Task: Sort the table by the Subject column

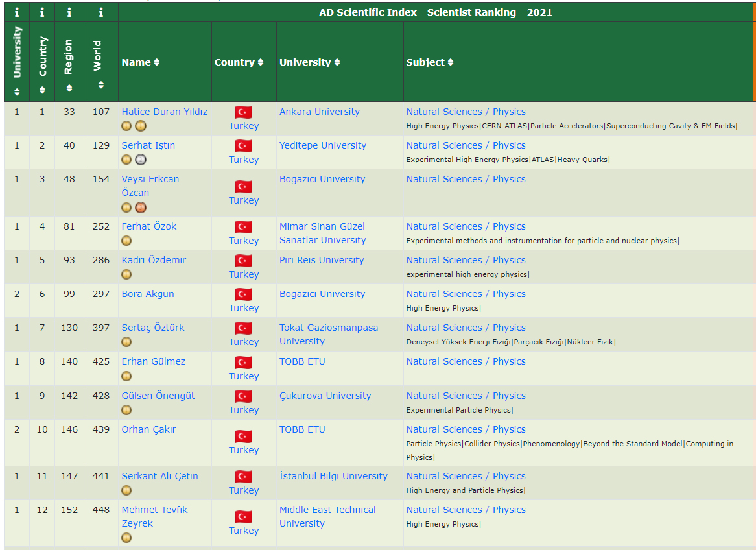Action: (430, 62)
